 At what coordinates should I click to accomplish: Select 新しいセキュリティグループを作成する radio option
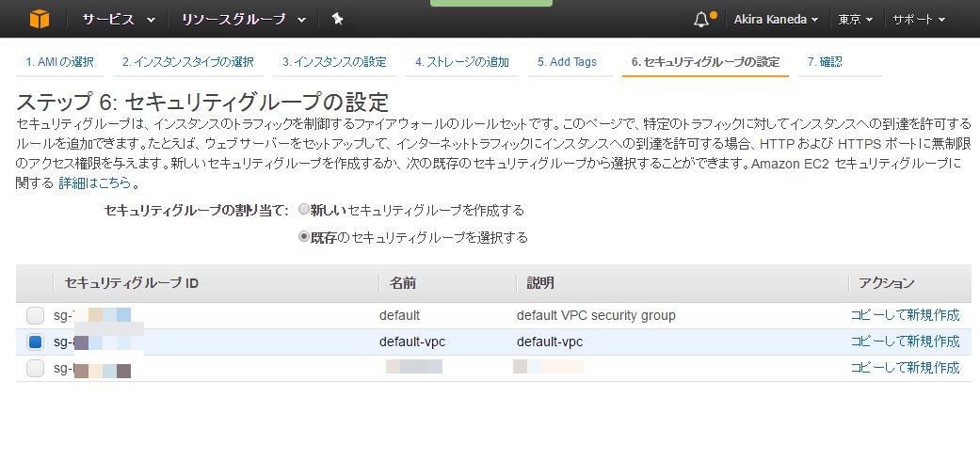(x=304, y=210)
